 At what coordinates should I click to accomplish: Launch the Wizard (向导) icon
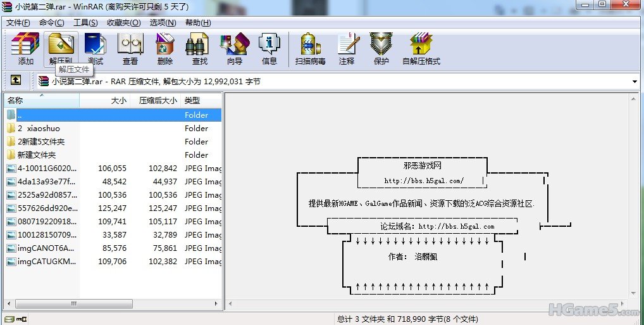click(235, 49)
